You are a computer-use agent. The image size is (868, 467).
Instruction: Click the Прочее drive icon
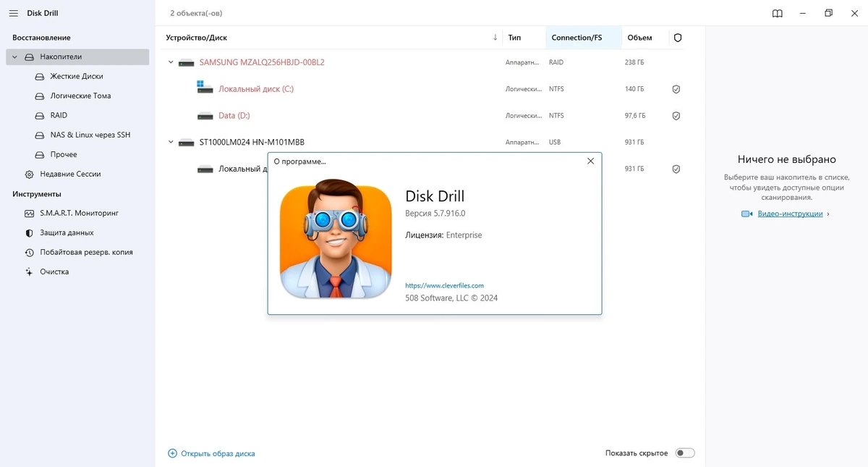click(x=40, y=155)
